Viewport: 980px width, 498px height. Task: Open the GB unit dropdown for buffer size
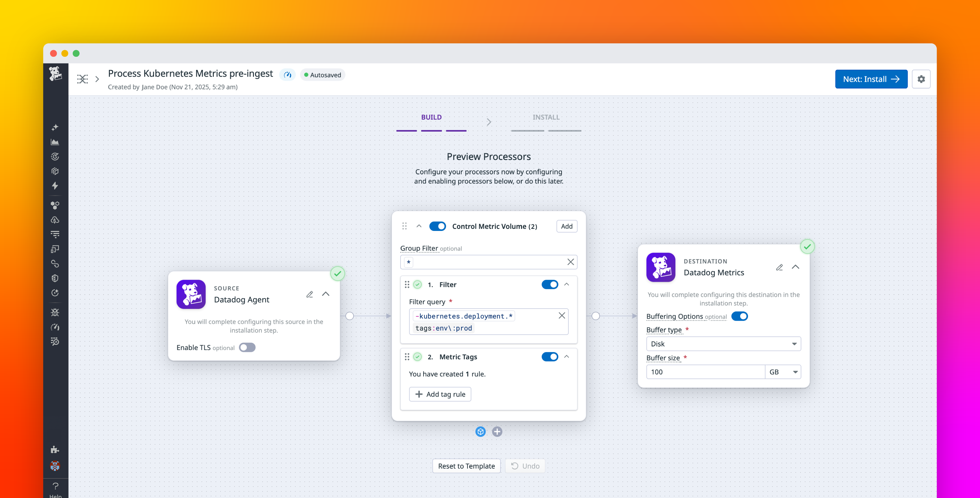click(783, 372)
